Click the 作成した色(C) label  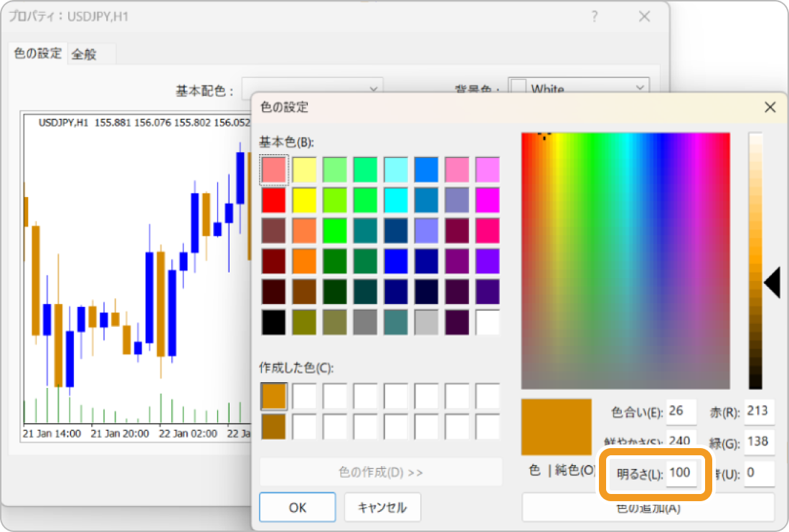click(x=296, y=368)
